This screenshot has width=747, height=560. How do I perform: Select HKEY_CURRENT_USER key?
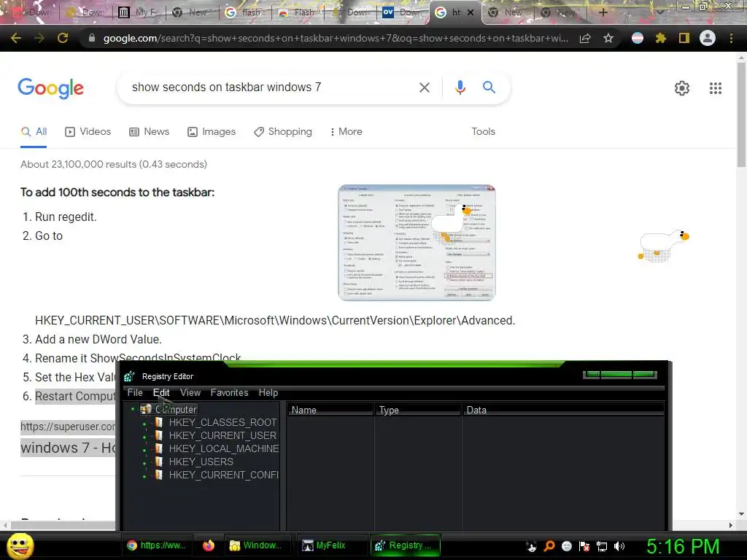(222, 435)
